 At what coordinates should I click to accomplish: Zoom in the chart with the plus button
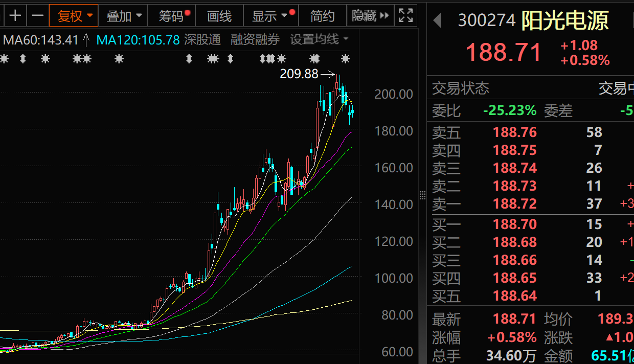pyautogui.click(x=15, y=15)
